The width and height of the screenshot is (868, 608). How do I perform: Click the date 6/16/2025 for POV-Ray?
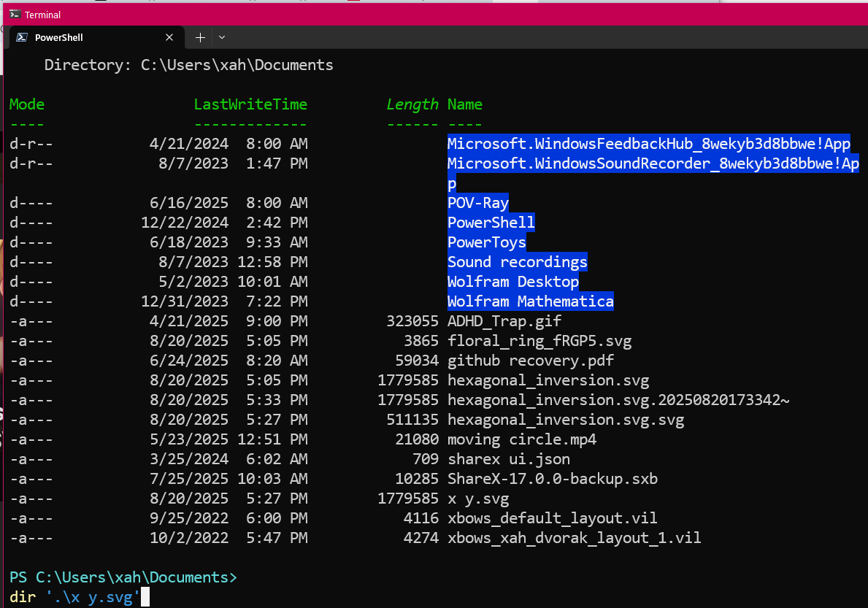click(189, 203)
